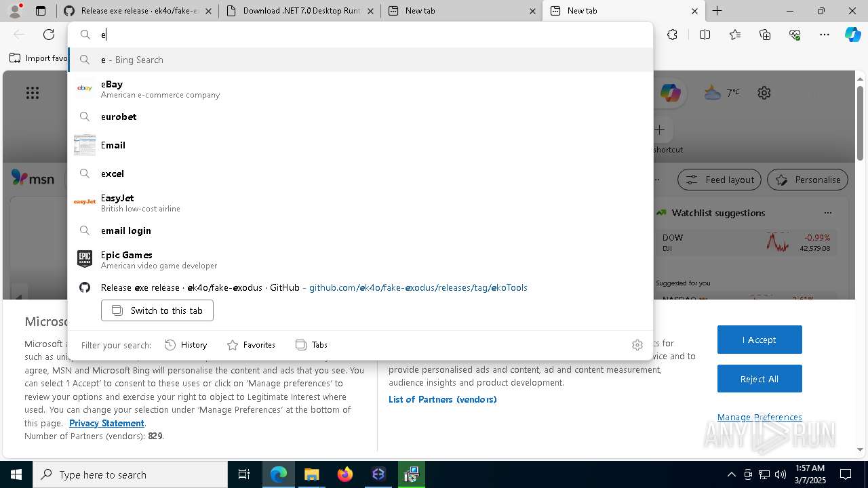Switch to the GitHub Release exe tab
Image resolution: width=868 pixels, height=488 pixels.
pos(138,11)
